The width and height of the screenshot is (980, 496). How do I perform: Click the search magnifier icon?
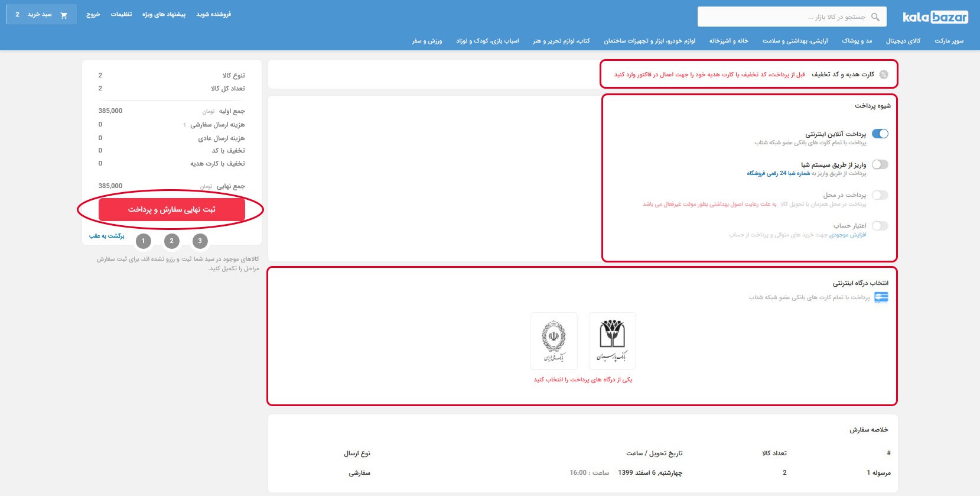[x=875, y=17]
